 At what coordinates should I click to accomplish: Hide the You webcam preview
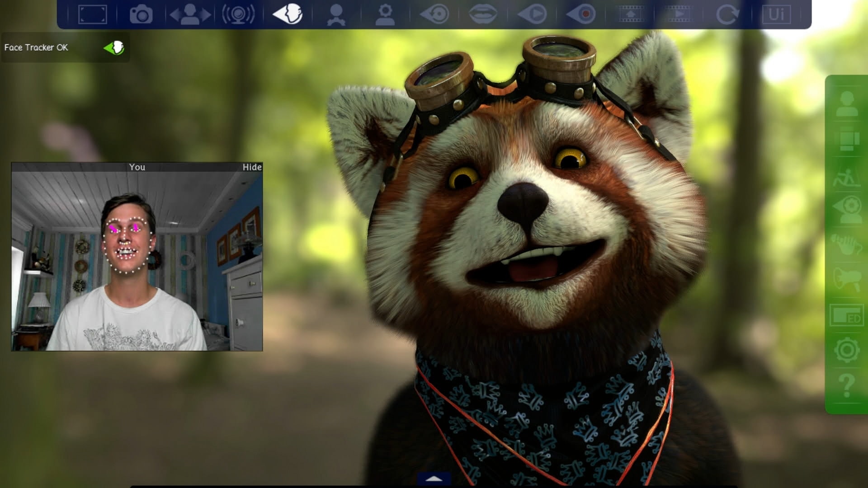252,167
